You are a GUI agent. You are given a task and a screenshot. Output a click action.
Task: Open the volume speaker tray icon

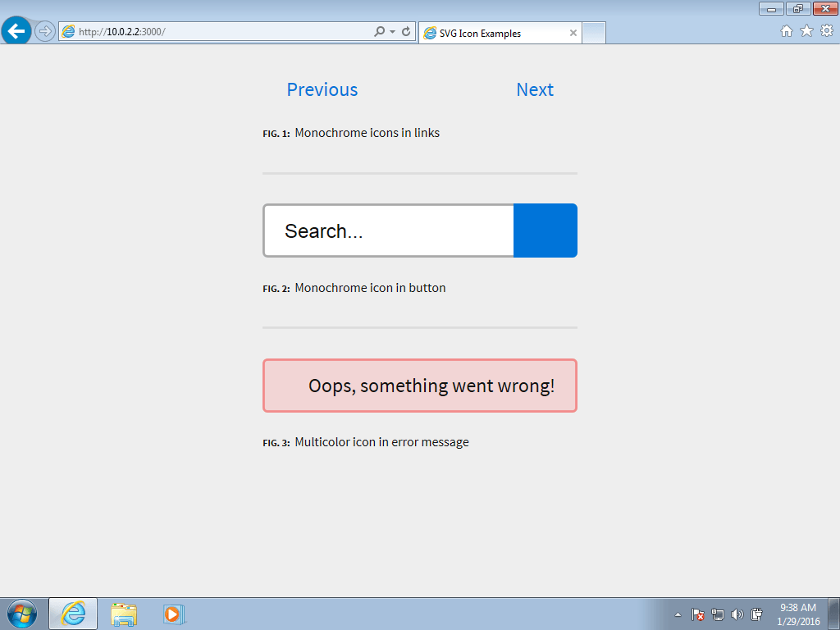tap(737, 614)
